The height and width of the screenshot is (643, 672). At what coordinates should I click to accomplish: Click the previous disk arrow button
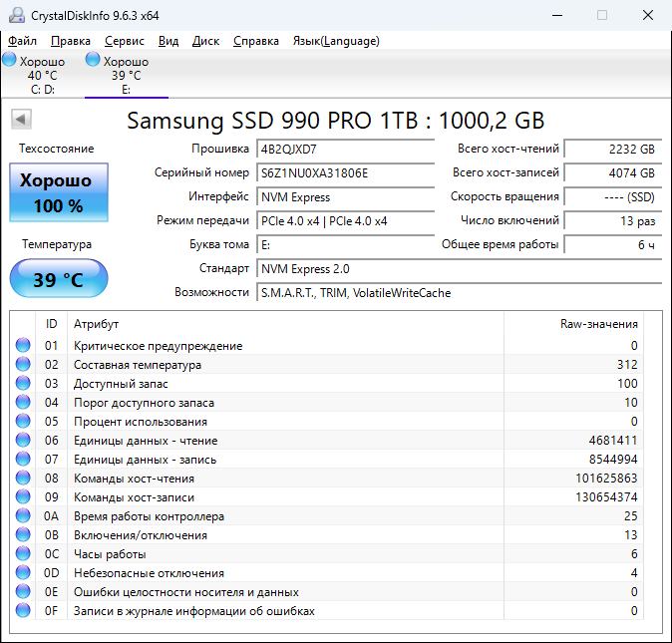point(21,120)
